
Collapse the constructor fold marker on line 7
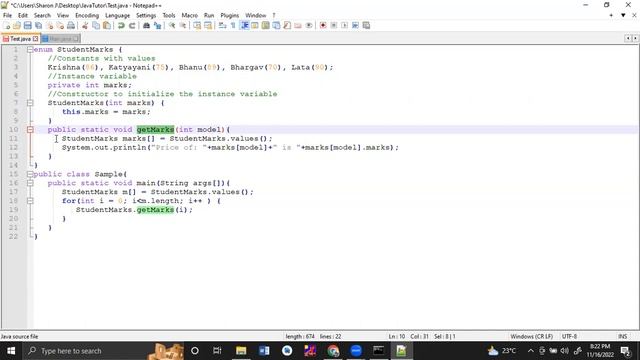(30, 103)
